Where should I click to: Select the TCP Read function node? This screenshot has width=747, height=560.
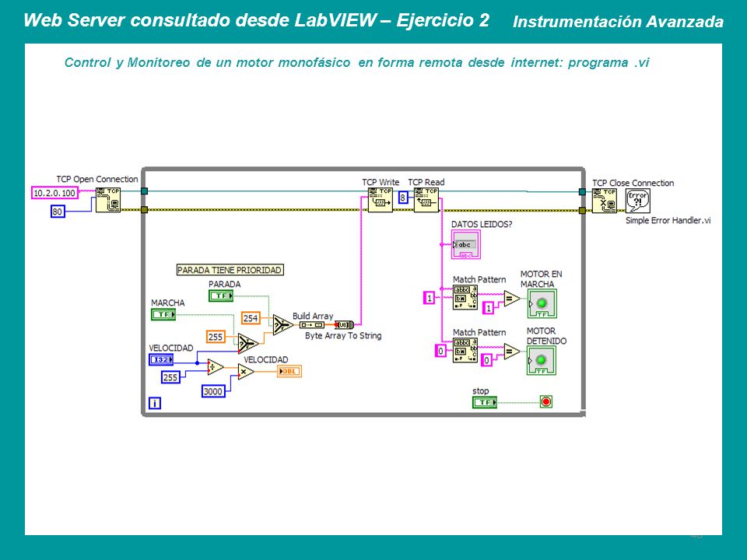point(426,200)
